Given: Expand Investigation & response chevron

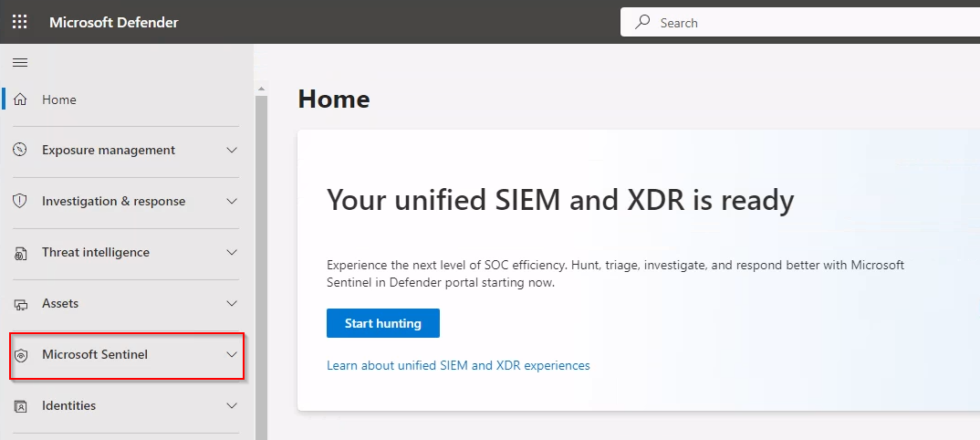Looking at the screenshot, I should 232,201.
